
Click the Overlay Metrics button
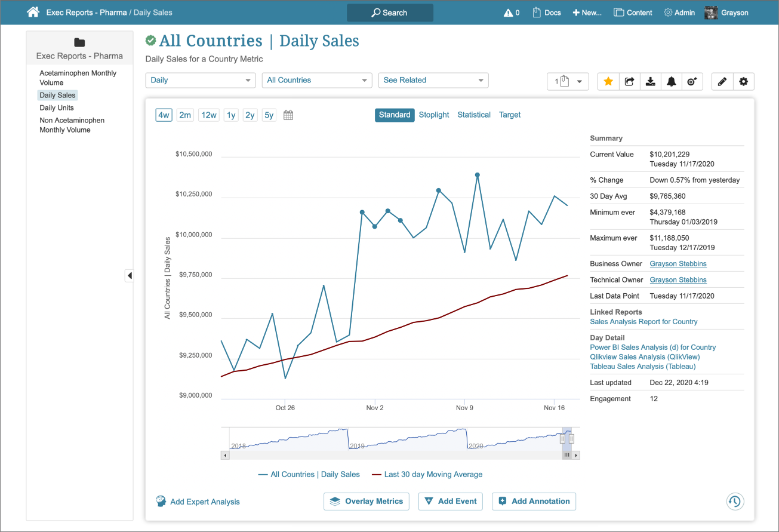pos(367,502)
